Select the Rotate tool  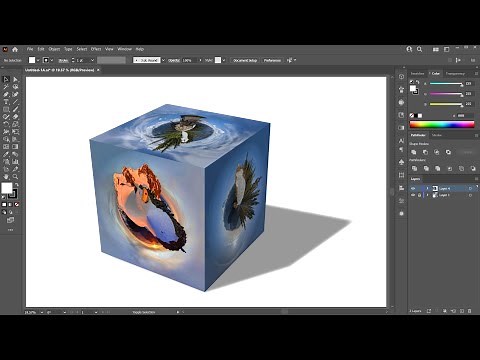pos(6,124)
